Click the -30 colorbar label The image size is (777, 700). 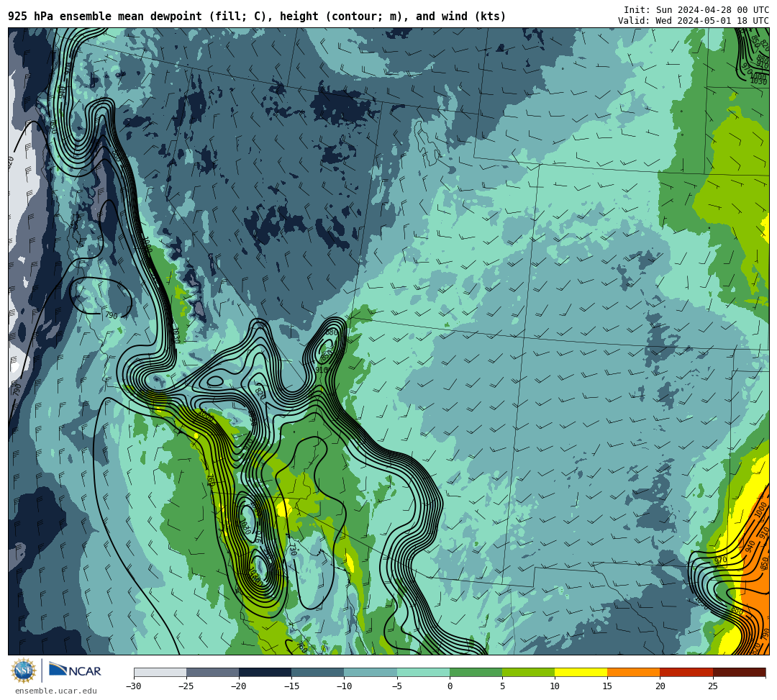(134, 686)
